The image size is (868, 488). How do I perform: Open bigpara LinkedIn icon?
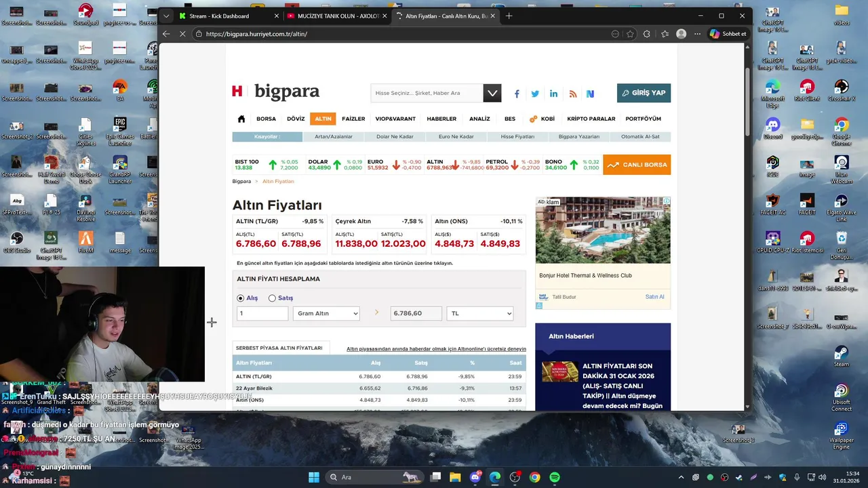(554, 94)
